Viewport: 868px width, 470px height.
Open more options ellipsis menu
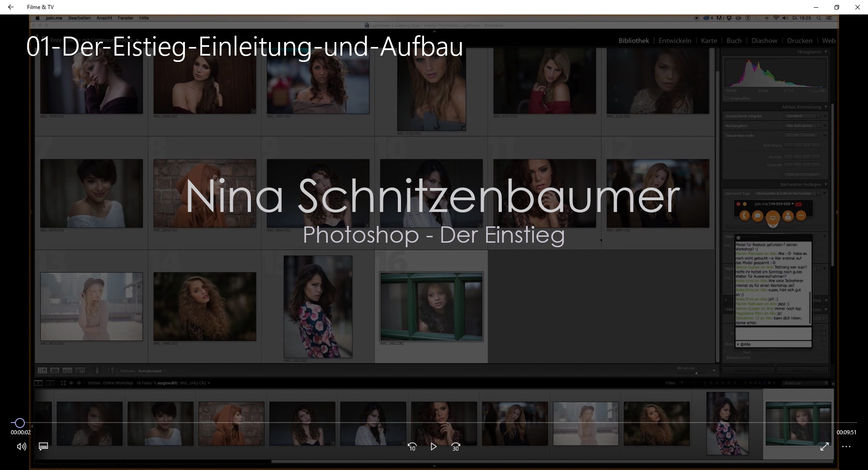click(x=846, y=446)
